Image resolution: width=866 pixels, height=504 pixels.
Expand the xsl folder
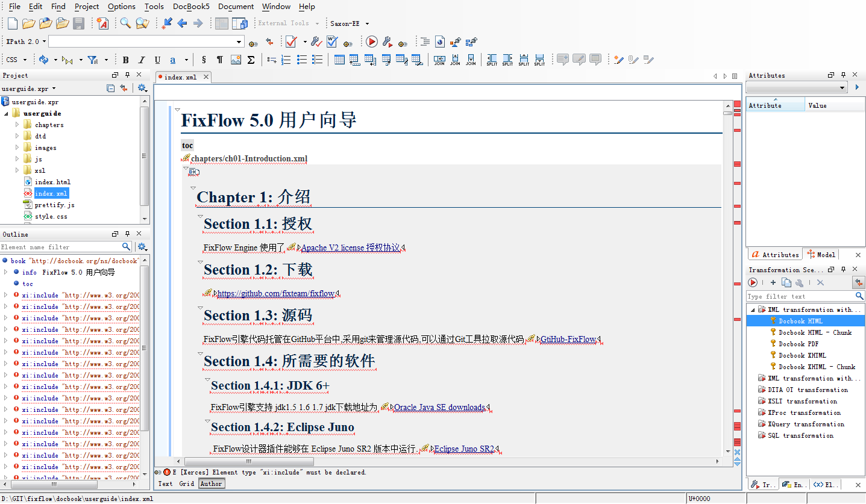tap(17, 170)
